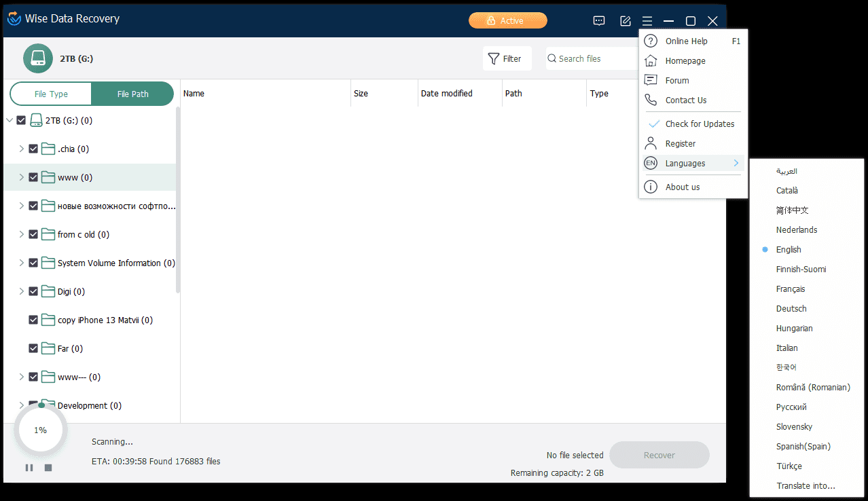Uncheck the .chia folder checkbox

coord(33,149)
